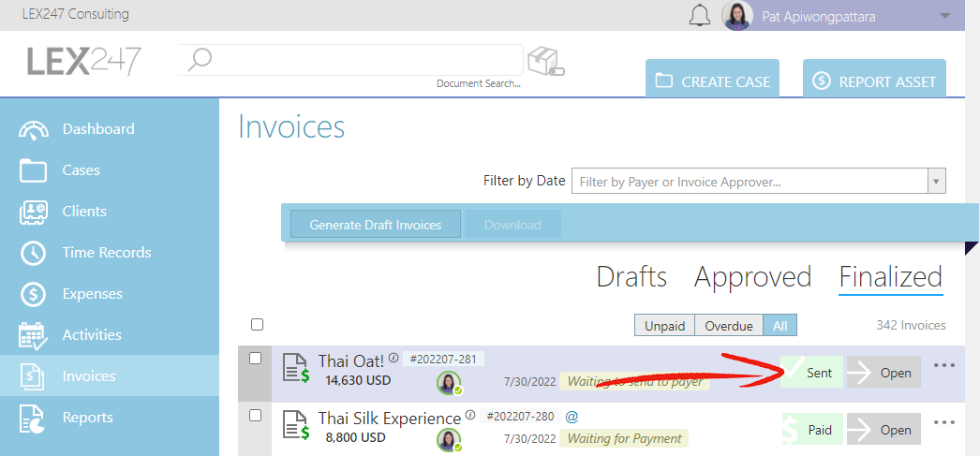Click the magnifying glass search icon
This screenshot has width=980, height=456.
[x=200, y=60]
